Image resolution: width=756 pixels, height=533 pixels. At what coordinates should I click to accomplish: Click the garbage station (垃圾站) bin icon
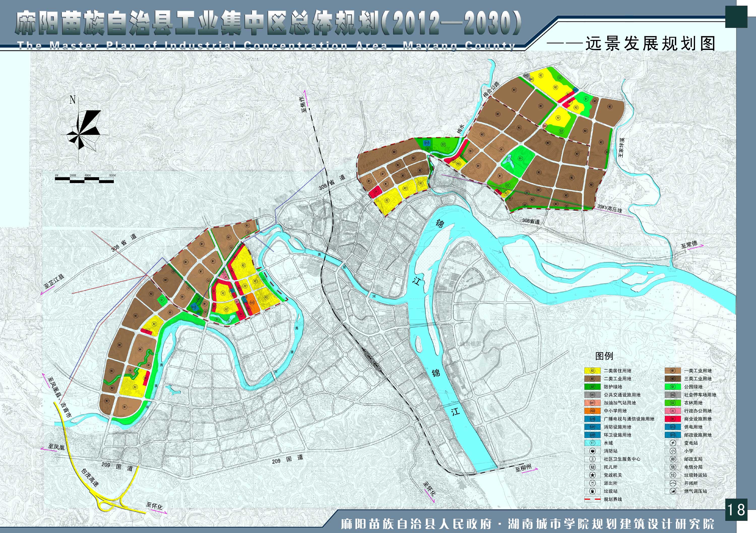(592, 491)
